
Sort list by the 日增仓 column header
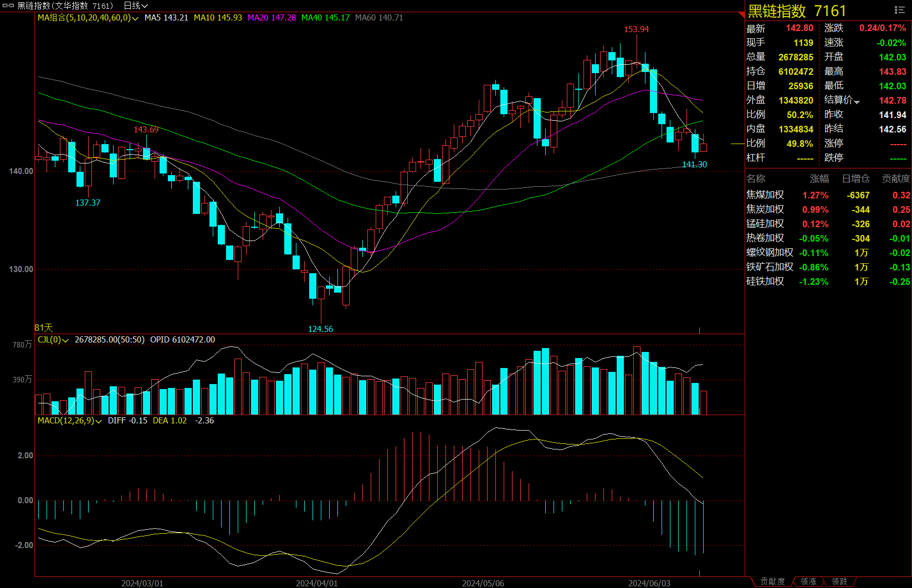coord(855,178)
